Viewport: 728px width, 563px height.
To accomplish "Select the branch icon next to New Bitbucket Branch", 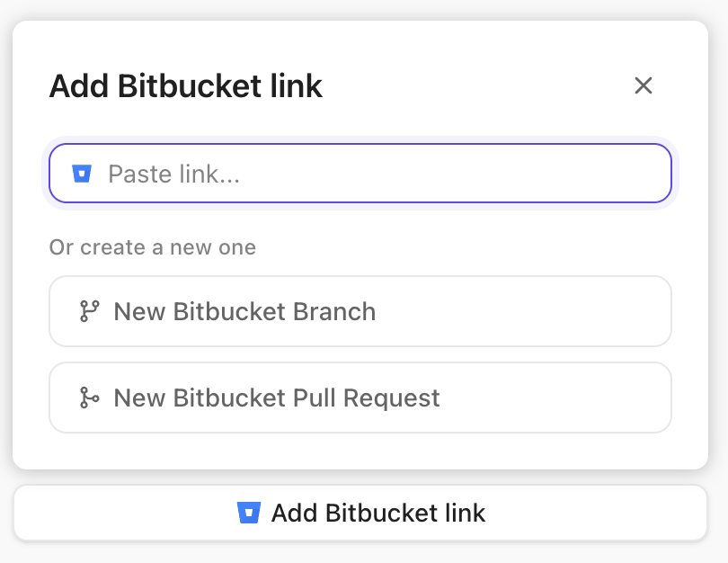I will click(x=88, y=310).
